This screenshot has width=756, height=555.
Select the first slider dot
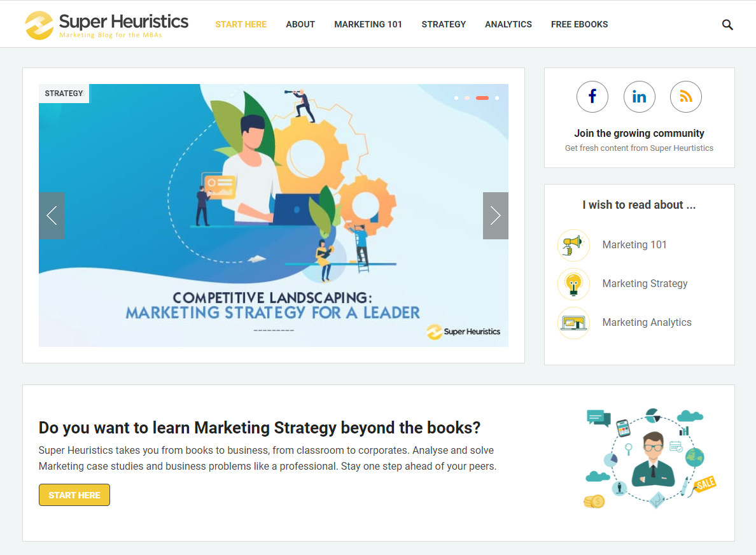click(x=456, y=98)
